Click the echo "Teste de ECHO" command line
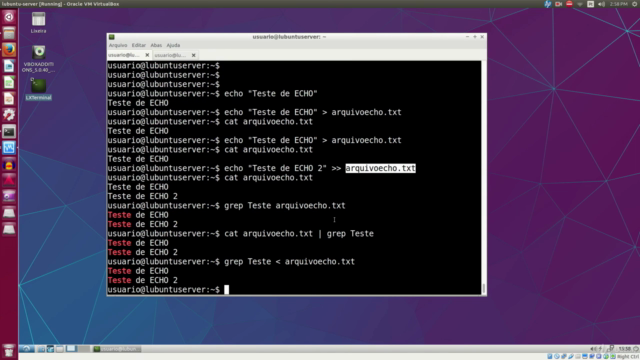The height and width of the screenshot is (360, 640). point(212,93)
